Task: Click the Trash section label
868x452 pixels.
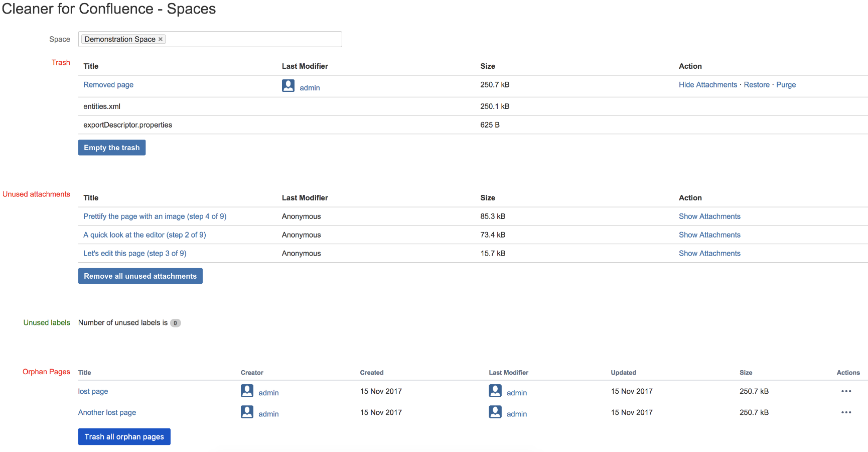Action: pyautogui.click(x=61, y=63)
